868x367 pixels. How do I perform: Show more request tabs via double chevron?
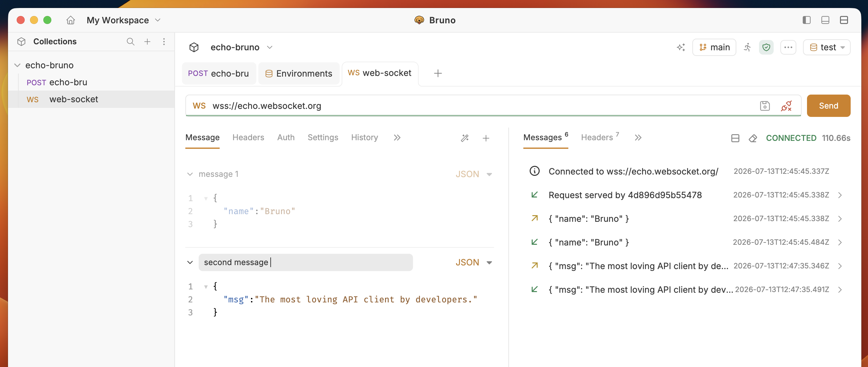pyautogui.click(x=397, y=137)
